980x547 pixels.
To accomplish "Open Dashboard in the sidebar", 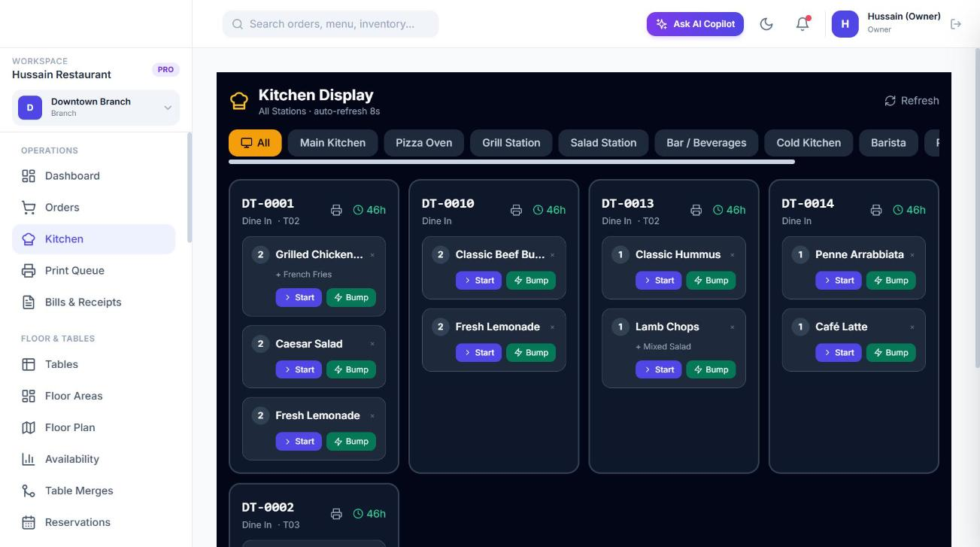I will 93,176.
